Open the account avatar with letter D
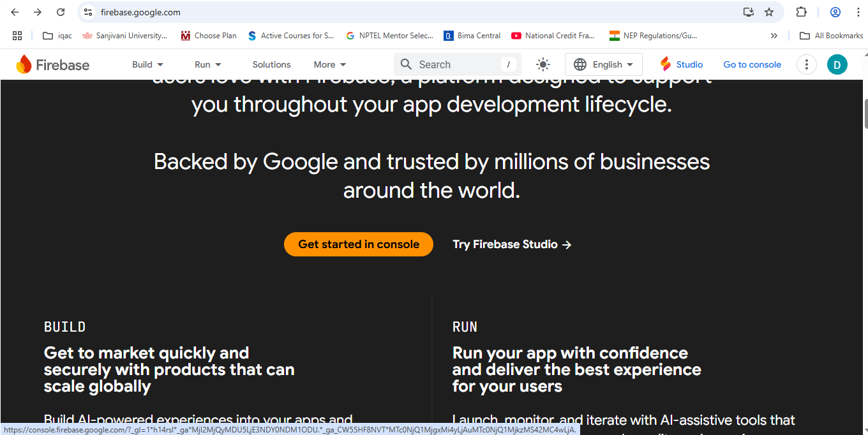Viewport: 868px width, 435px height. click(x=837, y=64)
